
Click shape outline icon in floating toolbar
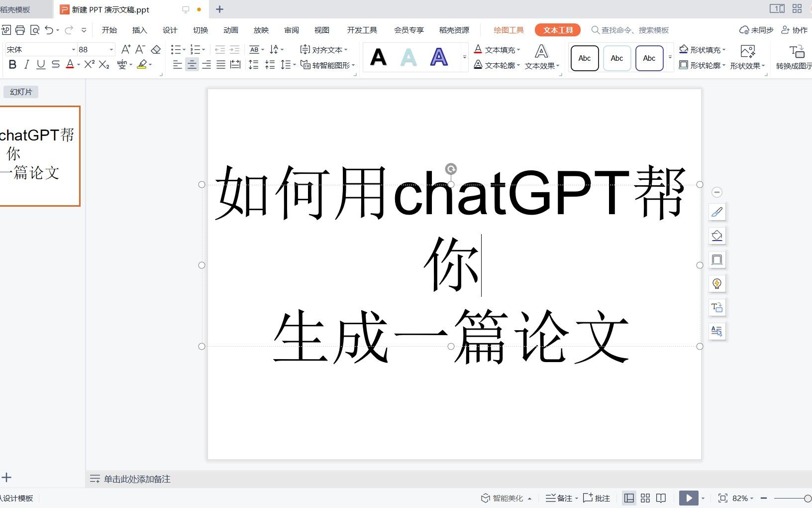(x=717, y=259)
